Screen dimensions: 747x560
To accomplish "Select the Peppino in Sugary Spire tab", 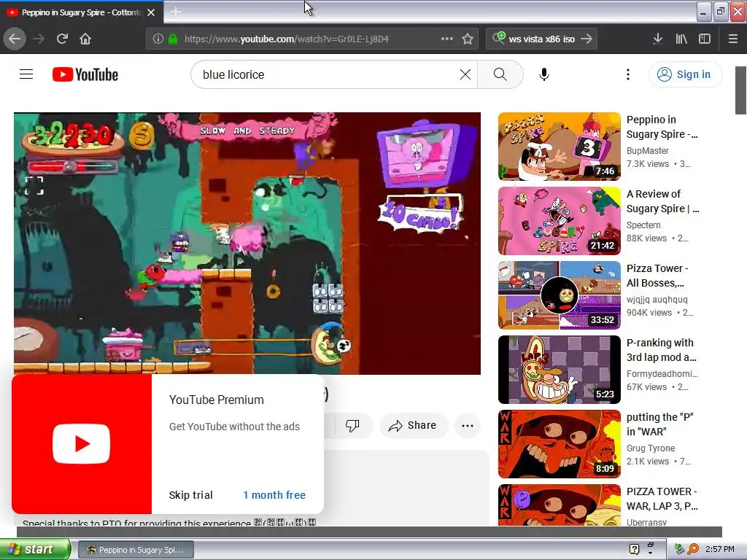I will tap(82, 12).
